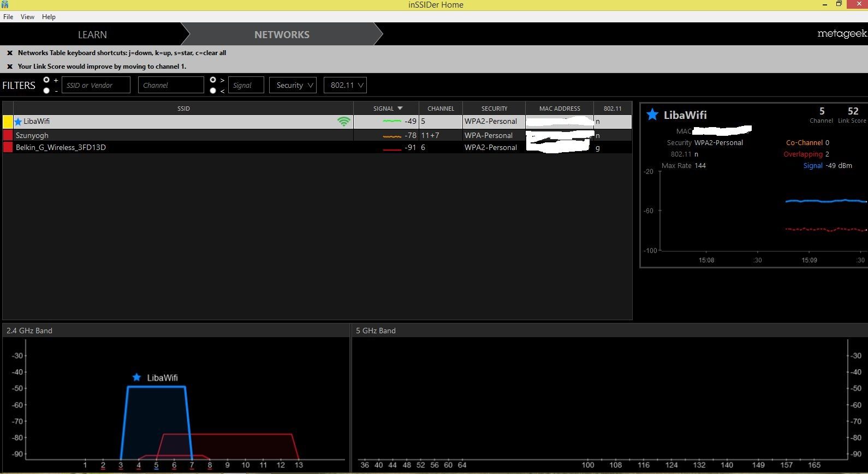The width and height of the screenshot is (868, 474).
Task: Select the Szunyogh network row
Action: click(x=317, y=135)
